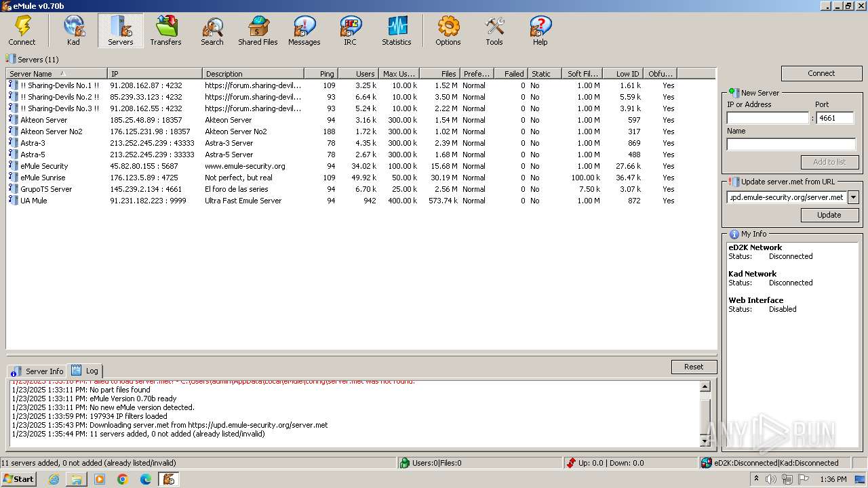
Task: Click the Connect button in side panel
Action: 821,73
